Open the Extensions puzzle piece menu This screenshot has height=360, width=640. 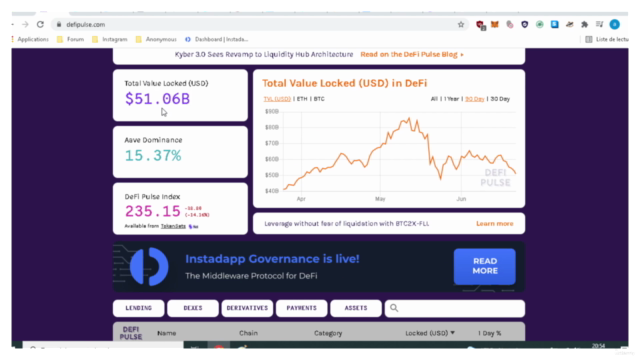584,24
